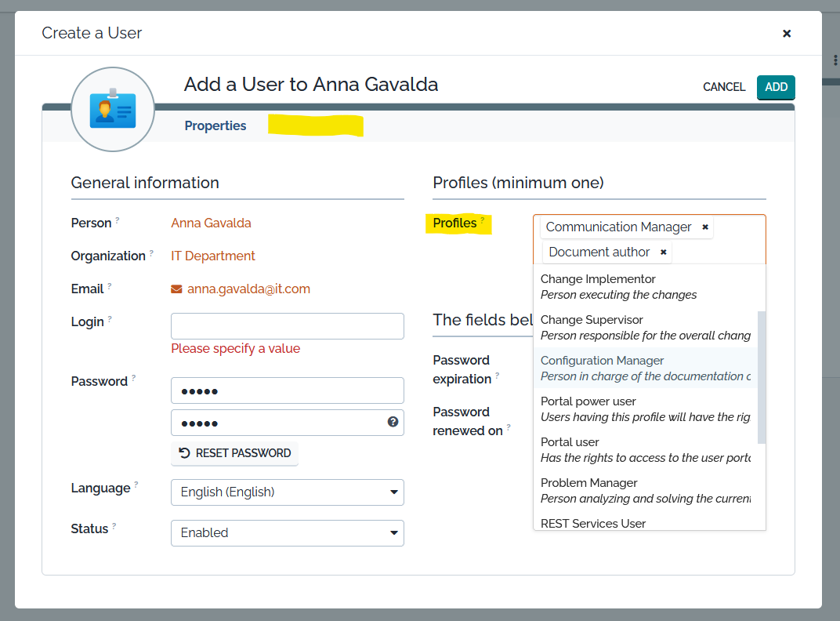The height and width of the screenshot is (621, 840).
Task: Open the Status dropdown
Action: click(x=287, y=533)
